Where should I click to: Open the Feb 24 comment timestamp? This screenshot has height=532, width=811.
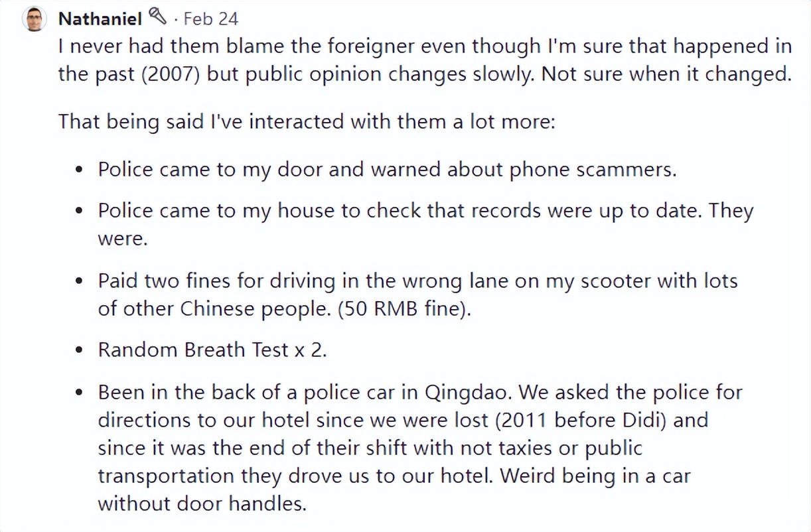[210, 19]
